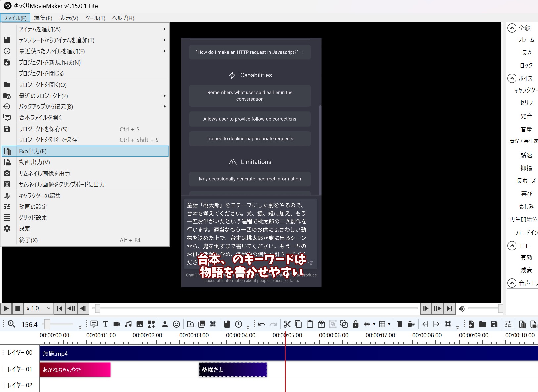
Task: Cut the selected item with the scissors tool
Action: [x=287, y=324]
